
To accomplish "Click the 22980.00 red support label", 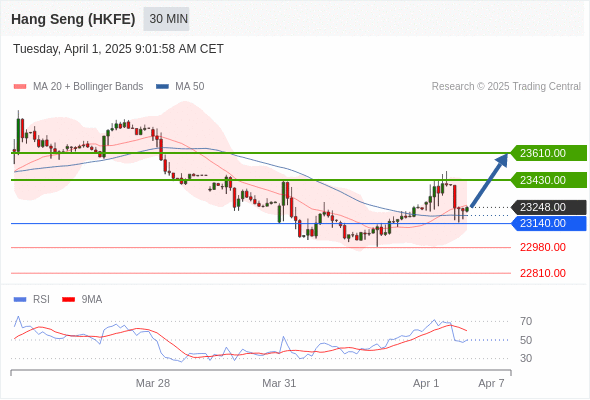I will tap(543, 247).
